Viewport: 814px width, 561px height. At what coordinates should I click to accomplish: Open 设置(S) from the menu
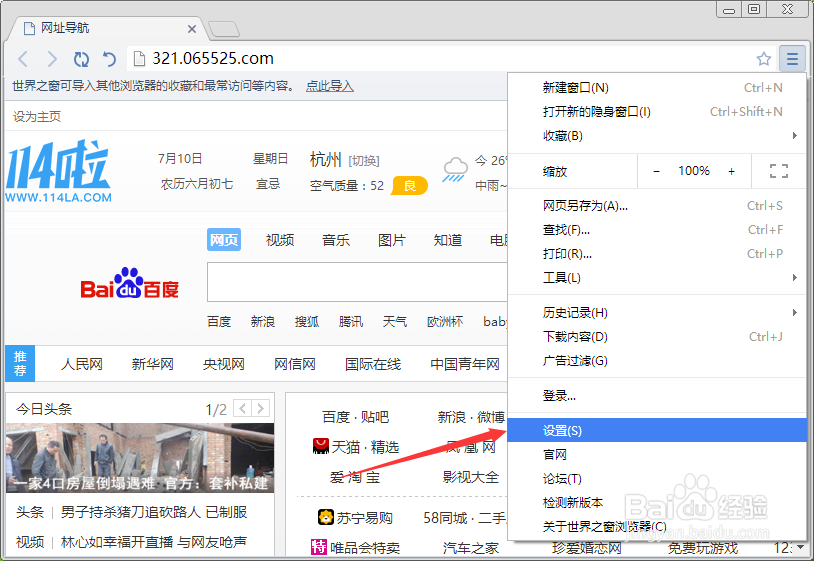click(657, 431)
